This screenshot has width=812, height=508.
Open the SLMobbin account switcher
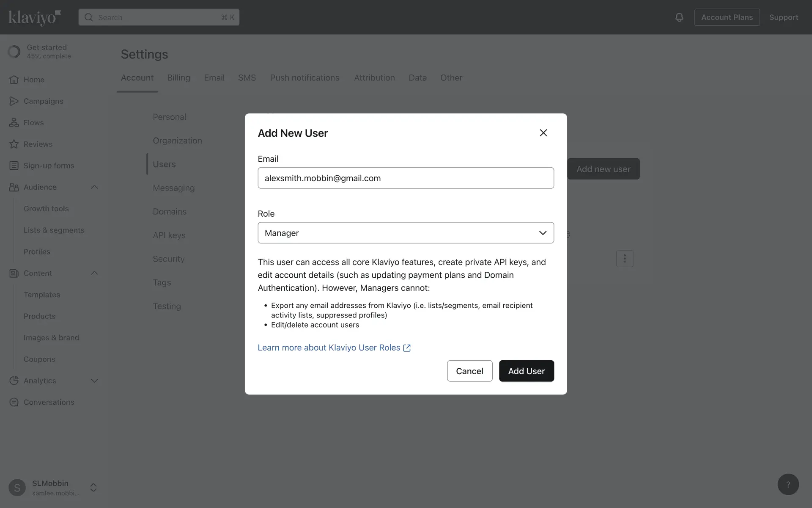click(x=93, y=487)
